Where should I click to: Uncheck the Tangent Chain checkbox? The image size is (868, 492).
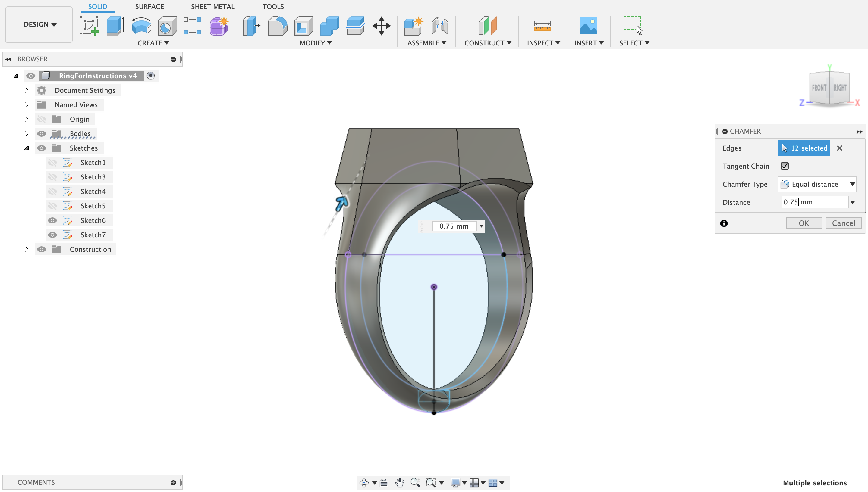(x=785, y=166)
